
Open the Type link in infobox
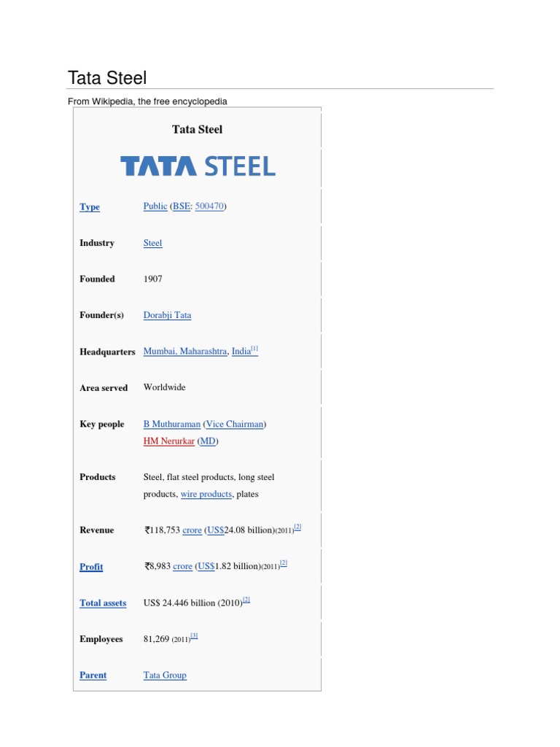[x=90, y=207]
